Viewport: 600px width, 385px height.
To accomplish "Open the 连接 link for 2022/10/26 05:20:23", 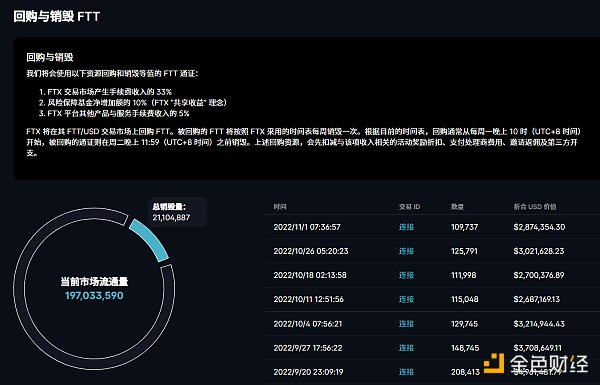I will coord(406,251).
